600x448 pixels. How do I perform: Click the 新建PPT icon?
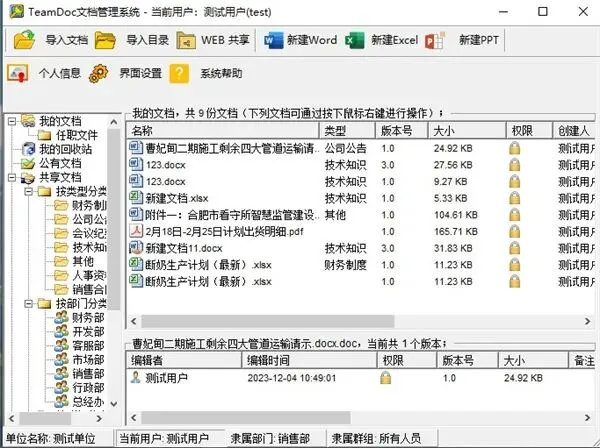point(435,40)
